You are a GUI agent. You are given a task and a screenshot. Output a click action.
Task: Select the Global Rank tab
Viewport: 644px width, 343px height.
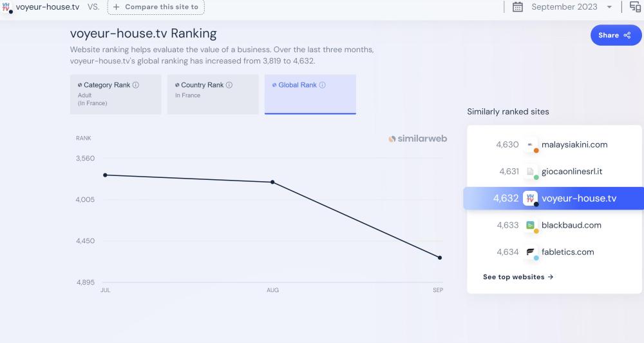(x=310, y=94)
